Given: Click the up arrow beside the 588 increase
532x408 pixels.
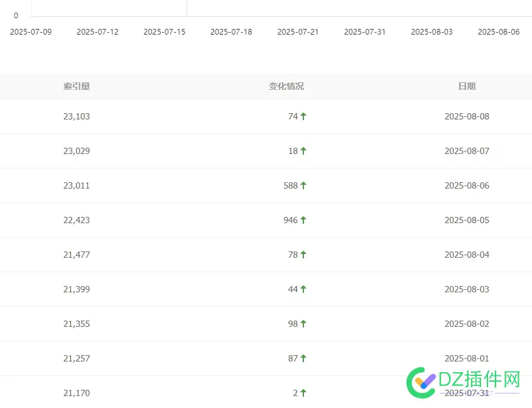Looking at the screenshot, I should tap(302, 185).
